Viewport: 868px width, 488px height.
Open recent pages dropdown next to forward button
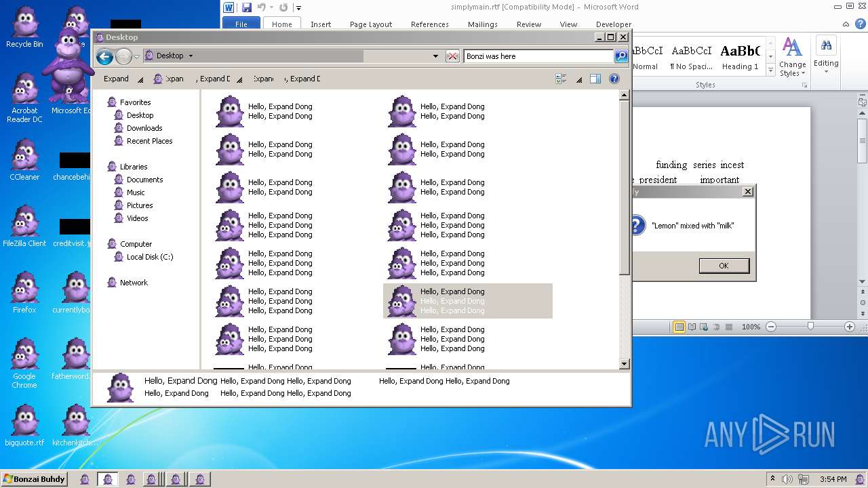click(136, 56)
